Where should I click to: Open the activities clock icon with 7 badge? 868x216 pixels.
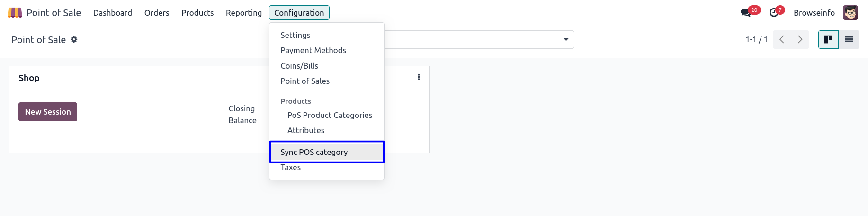774,13
